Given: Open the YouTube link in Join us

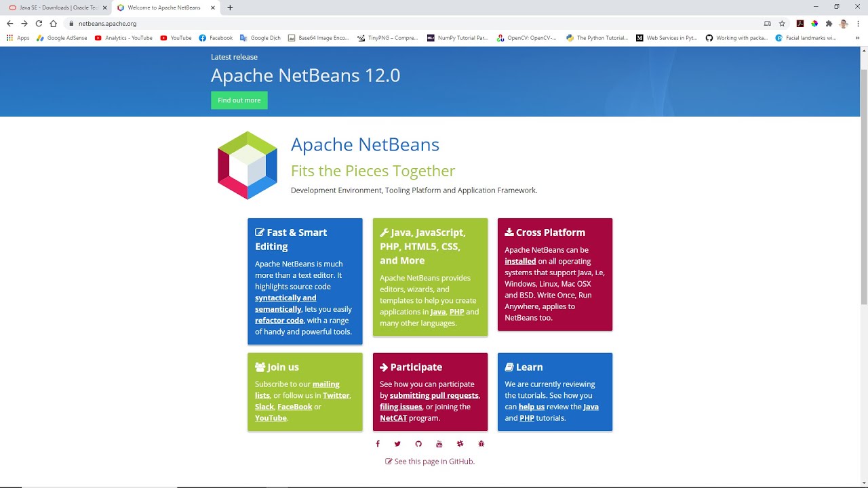Looking at the screenshot, I should [x=271, y=418].
